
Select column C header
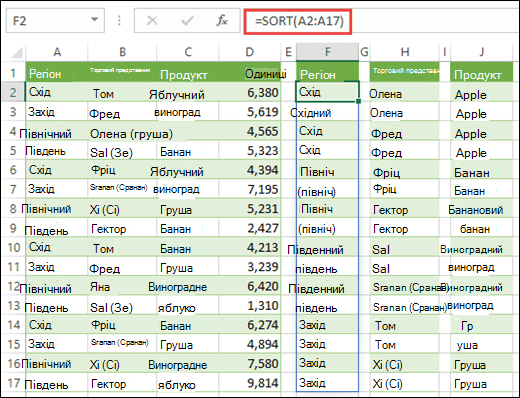(188, 52)
